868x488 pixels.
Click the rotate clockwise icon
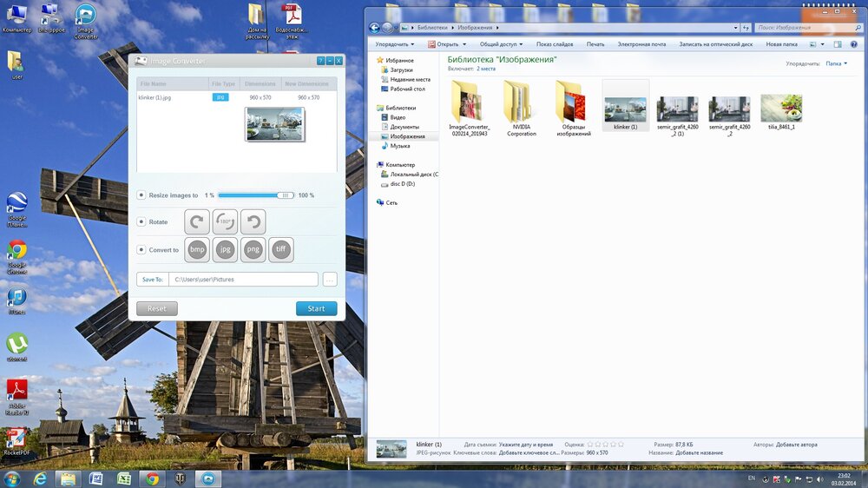coord(197,221)
